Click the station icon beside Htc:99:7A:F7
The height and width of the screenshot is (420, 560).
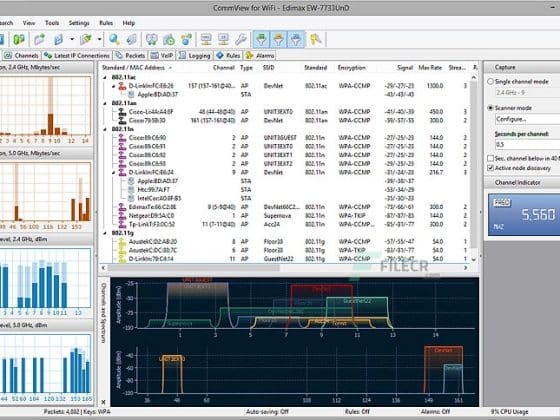click(131, 190)
